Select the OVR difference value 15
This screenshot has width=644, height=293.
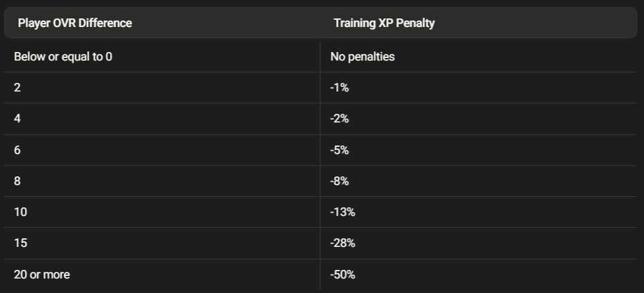(20, 243)
